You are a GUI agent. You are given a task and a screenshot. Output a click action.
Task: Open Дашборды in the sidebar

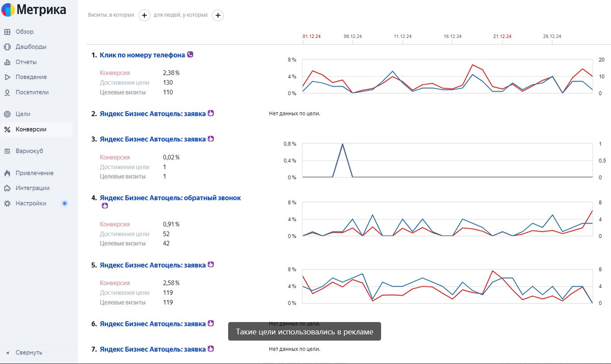coord(31,47)
